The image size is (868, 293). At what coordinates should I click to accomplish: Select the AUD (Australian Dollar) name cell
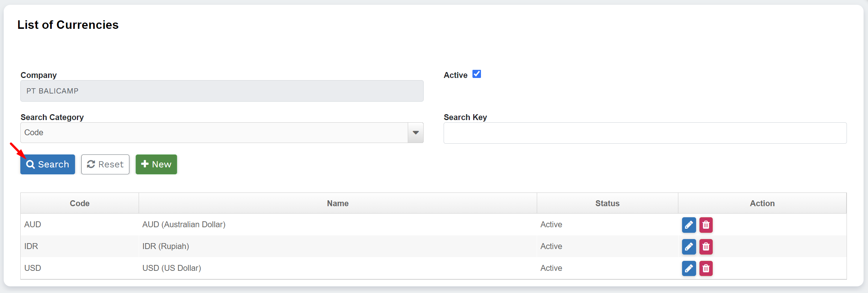point(184,225)
